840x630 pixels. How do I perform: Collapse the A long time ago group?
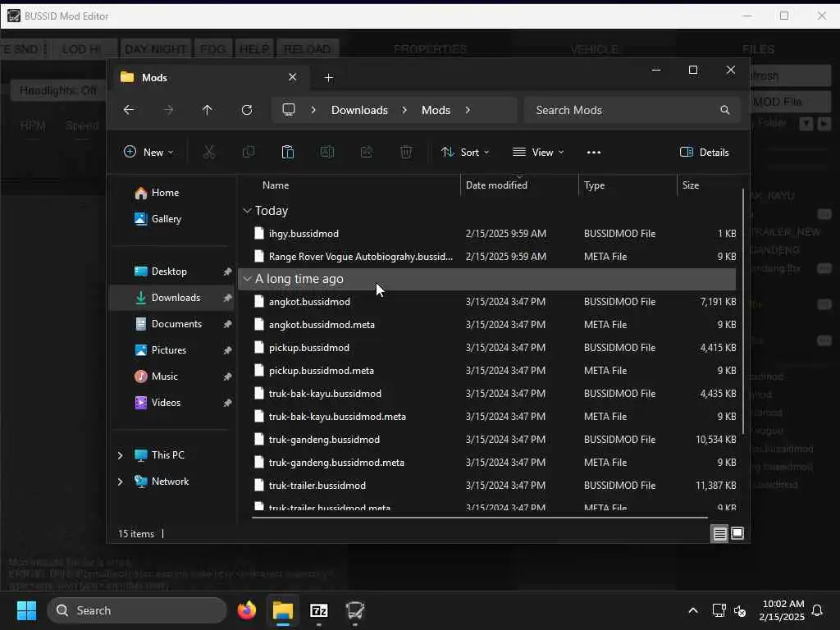247,279
